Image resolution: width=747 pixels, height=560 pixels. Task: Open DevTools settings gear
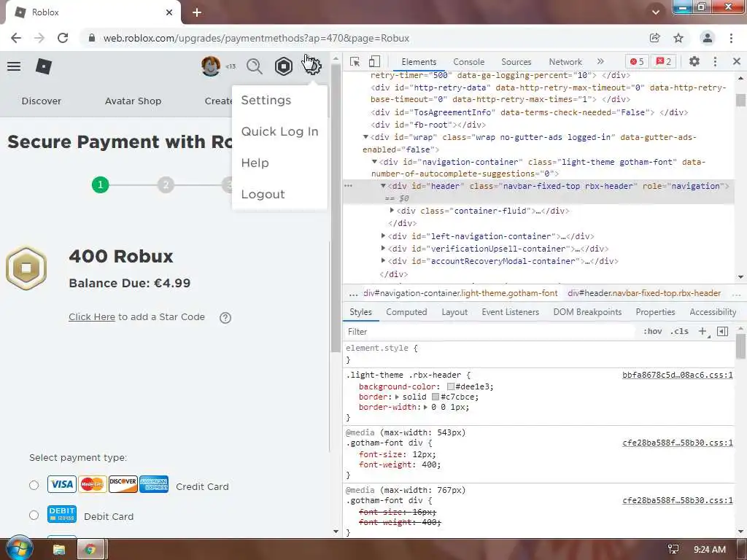pyautogui.click(x=694, y=61)
